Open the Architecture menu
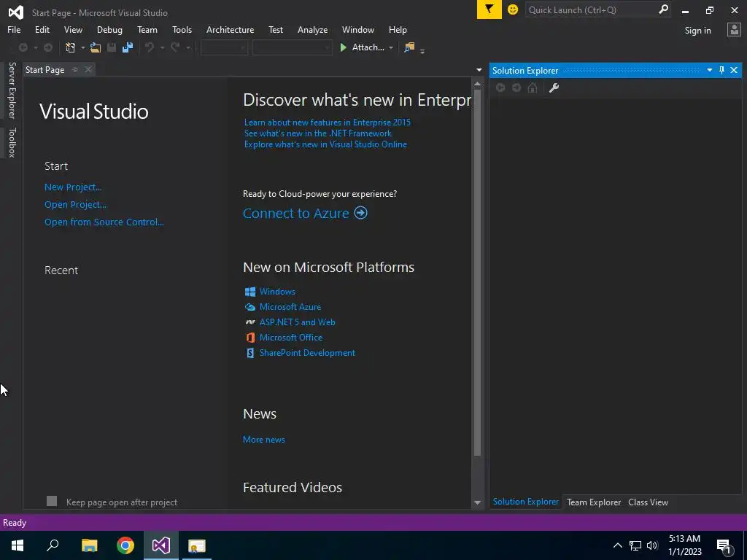 click(230, 29)
